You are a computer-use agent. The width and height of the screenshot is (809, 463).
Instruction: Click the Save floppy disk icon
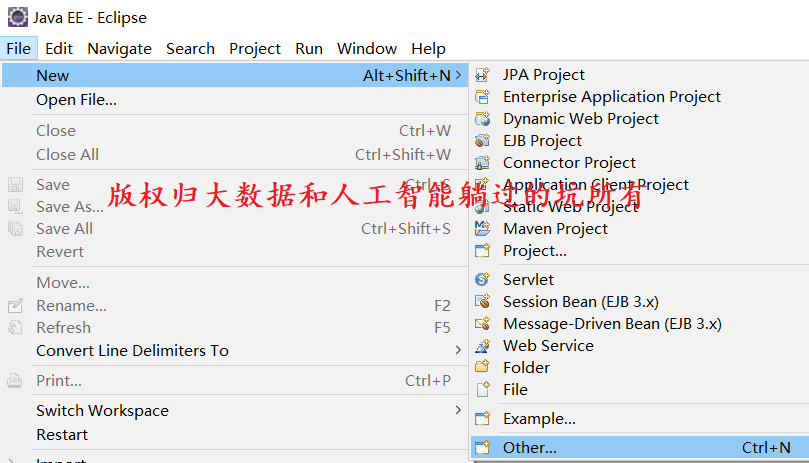[15, 185]
